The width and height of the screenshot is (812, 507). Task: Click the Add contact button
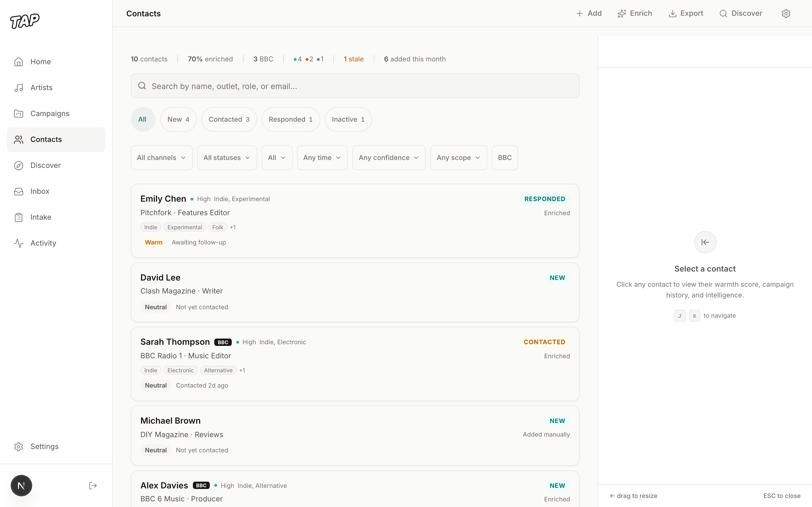tap(588, 14)
